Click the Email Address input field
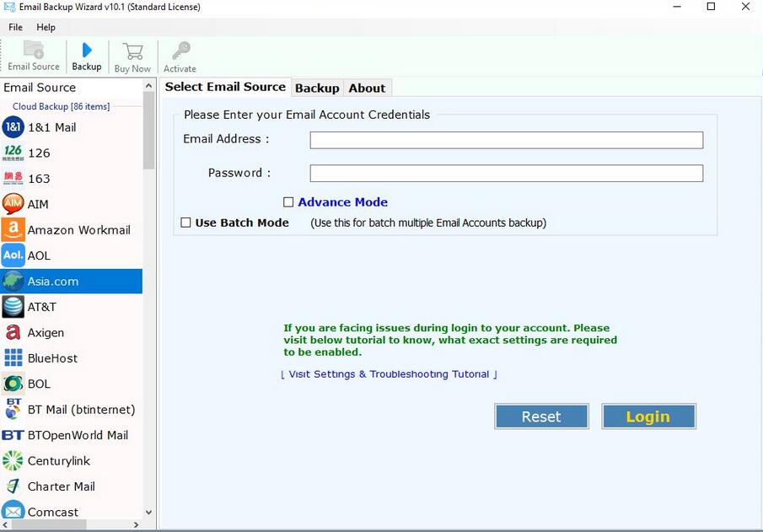 pyautogui.click(x=506, y=140)
